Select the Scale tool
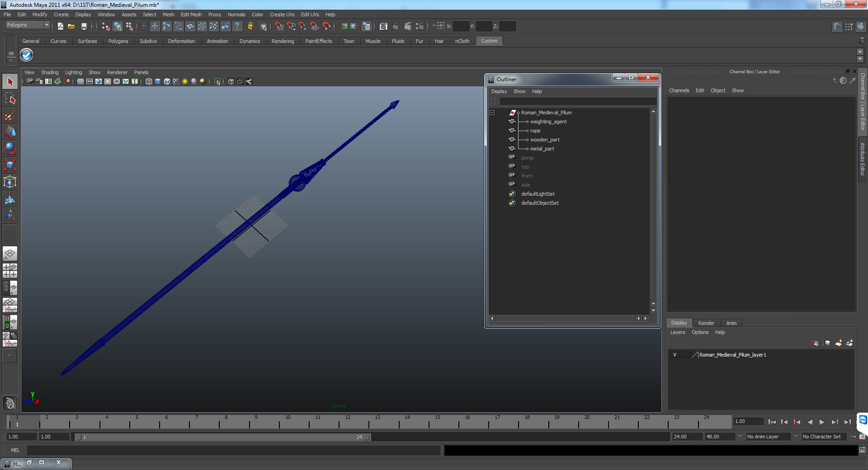The height and width of the screenshot is (470, 868). (x=10, y=165)
